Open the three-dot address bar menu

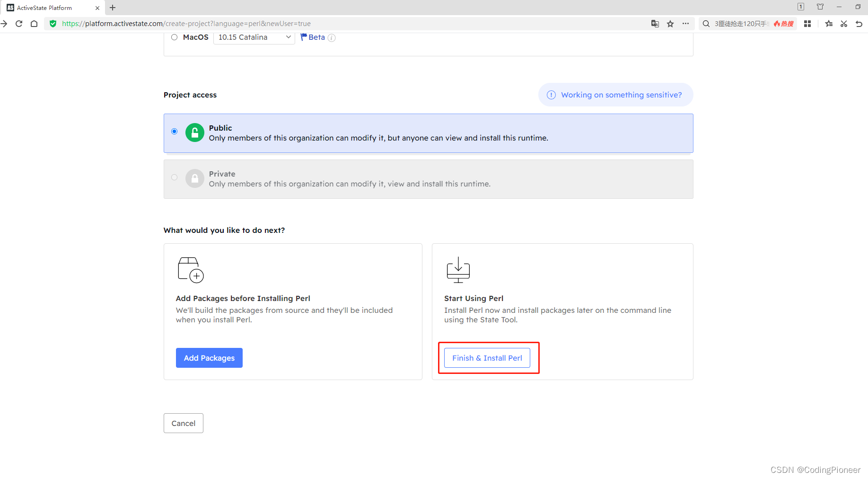[x=685, y=24]
